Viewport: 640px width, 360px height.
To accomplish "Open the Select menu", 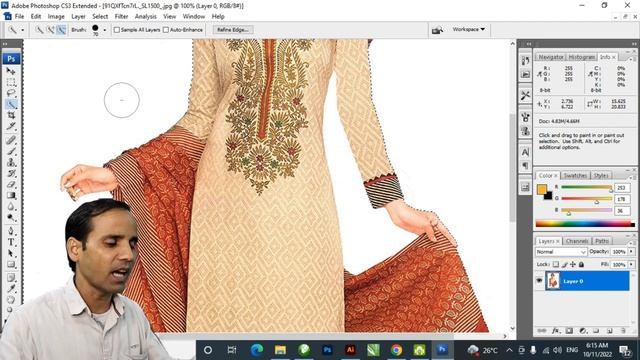I will [100, 17].
